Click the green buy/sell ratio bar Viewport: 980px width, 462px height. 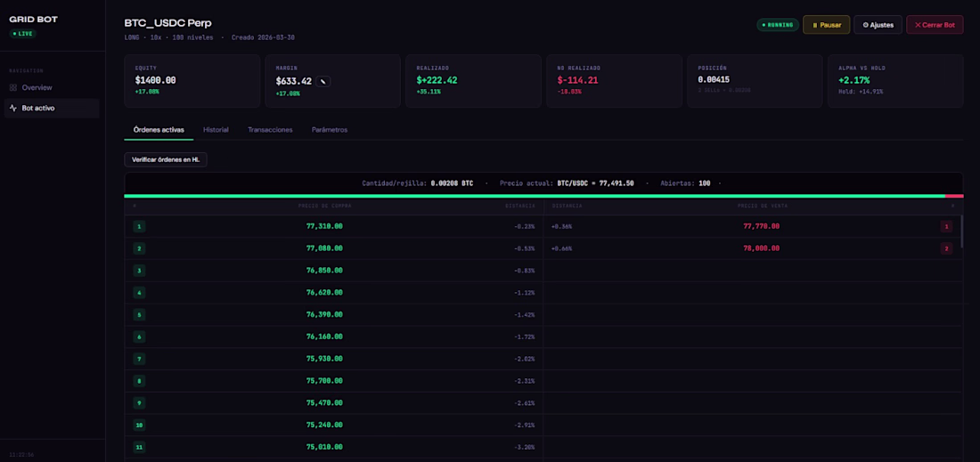535,196
